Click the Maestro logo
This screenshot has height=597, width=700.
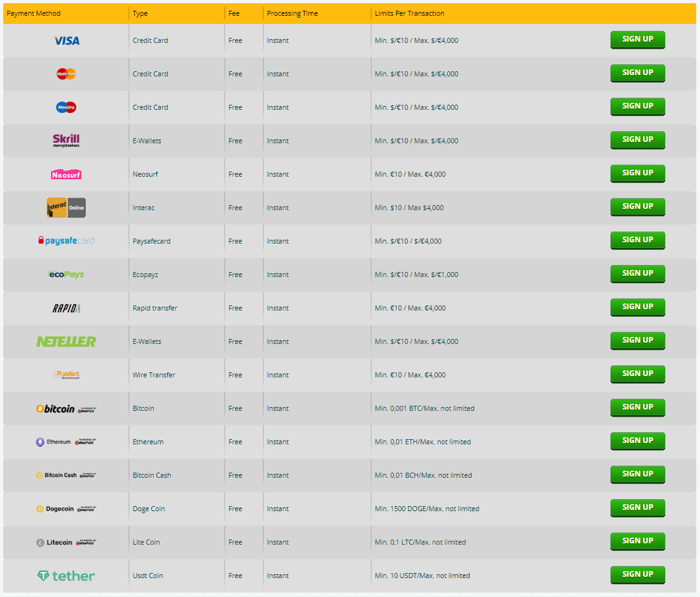66,107
